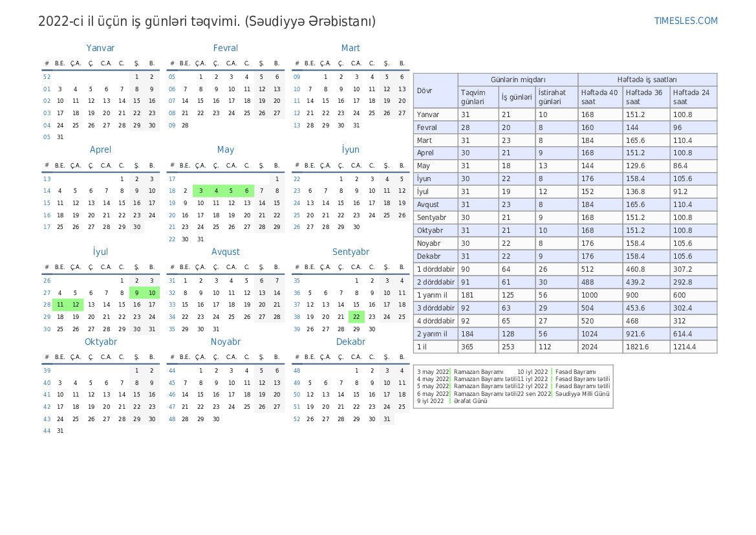
Task: Click the 1 dörddəbir row label
Action: pyautogui.click(x=436, y=269)
